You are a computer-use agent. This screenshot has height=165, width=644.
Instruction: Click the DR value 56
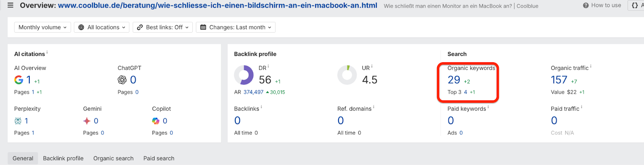coord(265,80)
